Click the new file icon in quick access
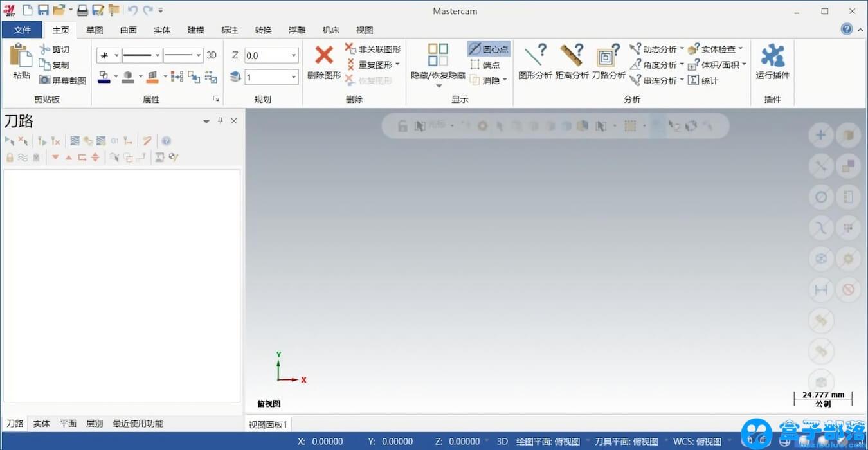Screen dimensions: 868x450 pyautogui.click(x=28, y=10)
